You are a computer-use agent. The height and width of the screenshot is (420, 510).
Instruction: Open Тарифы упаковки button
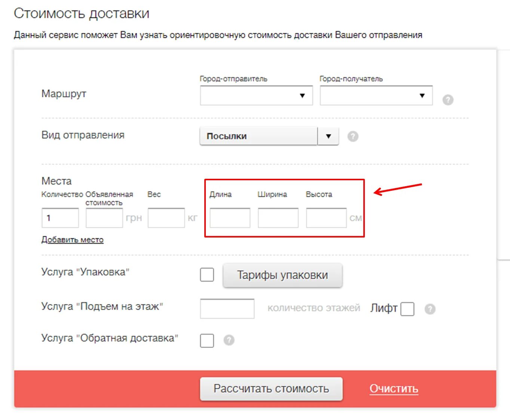pyautogui.click(x=283, y=275)
